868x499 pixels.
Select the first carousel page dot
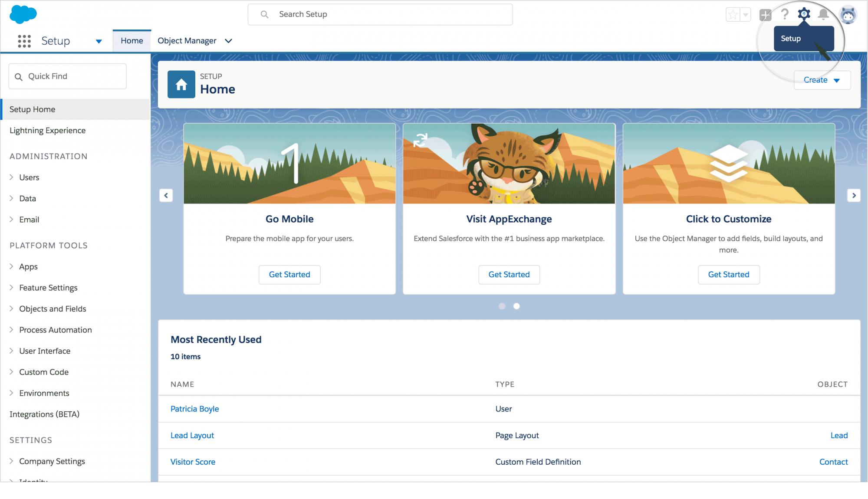click(502, 306)
